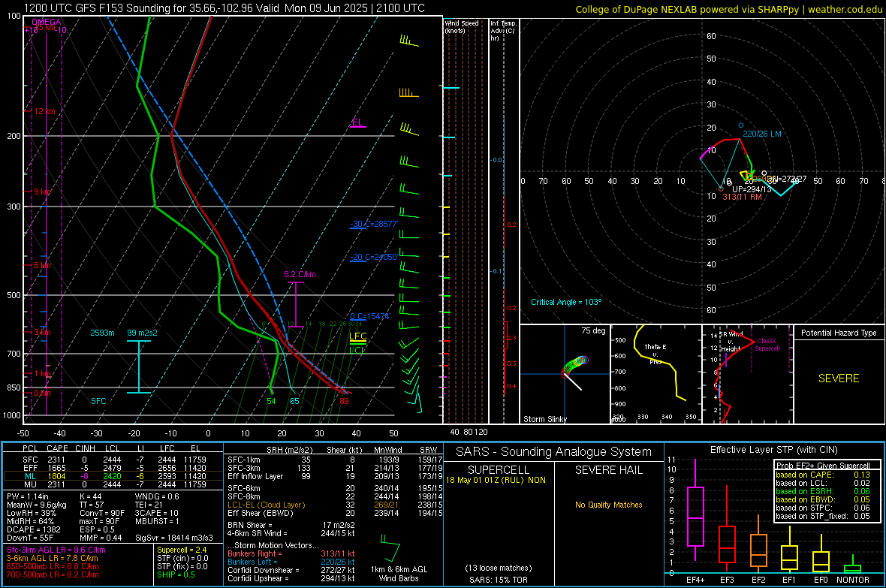This screenshot has height=588, width=886.
Task: Click WNDG = 0.6 value
Action: (157, 496)
